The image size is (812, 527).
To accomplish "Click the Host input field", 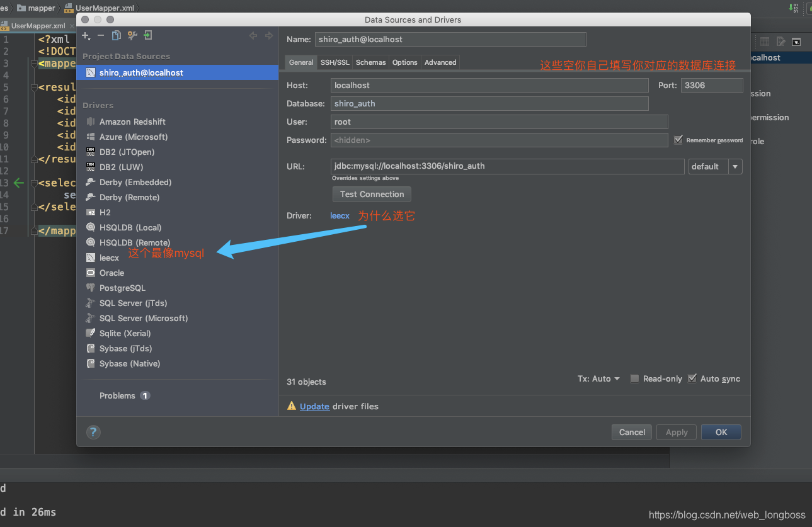I will coord(489,85).
